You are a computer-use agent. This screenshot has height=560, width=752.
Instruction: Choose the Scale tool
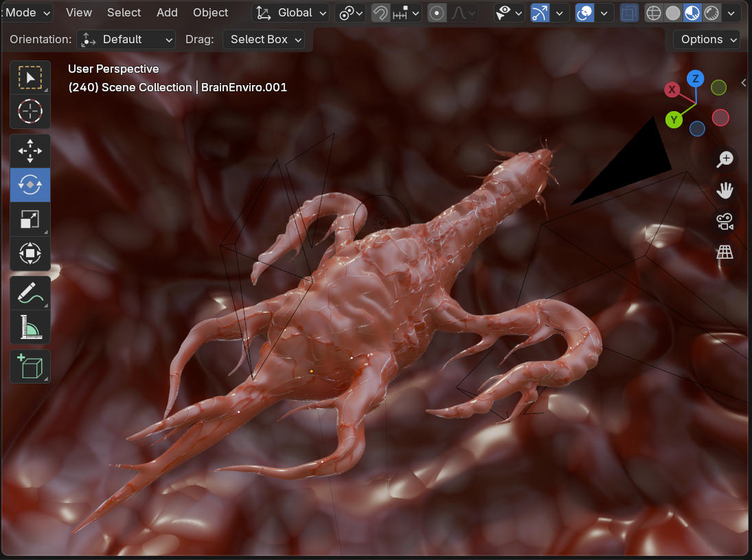(30, 219)
